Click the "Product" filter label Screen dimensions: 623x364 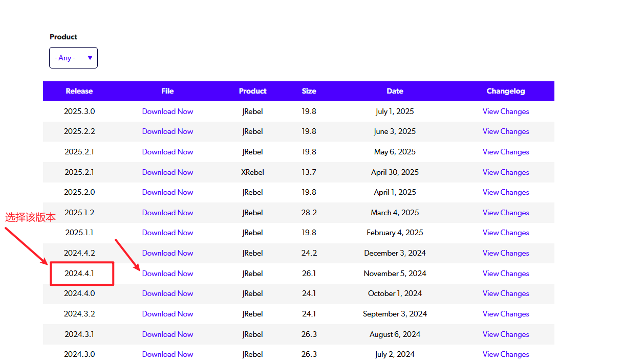pos(63,37)
